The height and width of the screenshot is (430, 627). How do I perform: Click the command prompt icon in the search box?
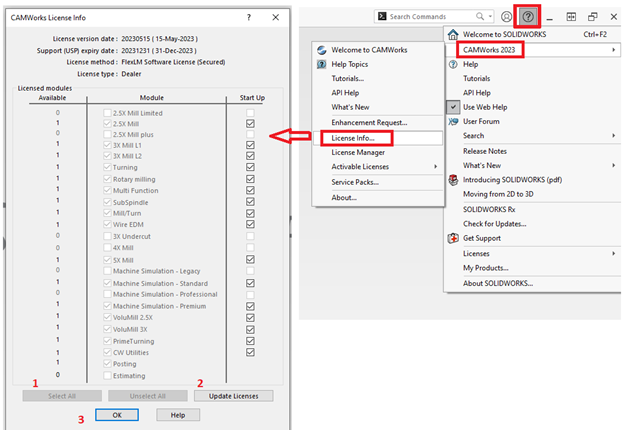point(382,16)
